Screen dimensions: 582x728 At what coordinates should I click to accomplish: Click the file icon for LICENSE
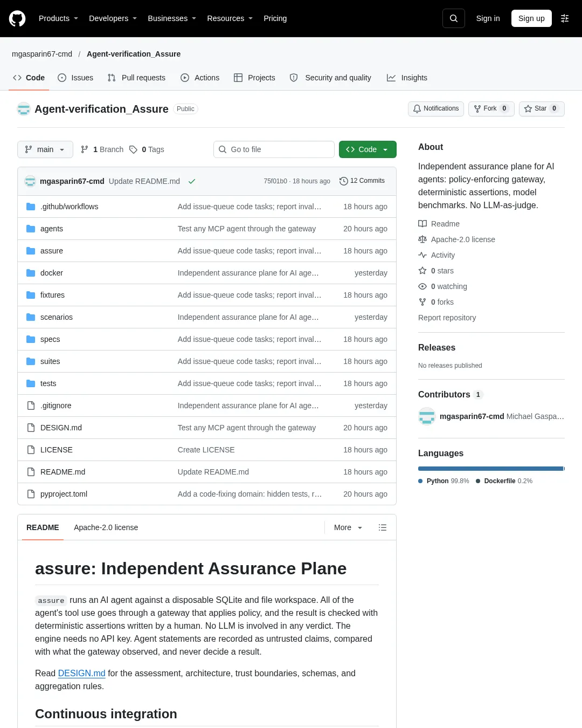click(31, 450)
